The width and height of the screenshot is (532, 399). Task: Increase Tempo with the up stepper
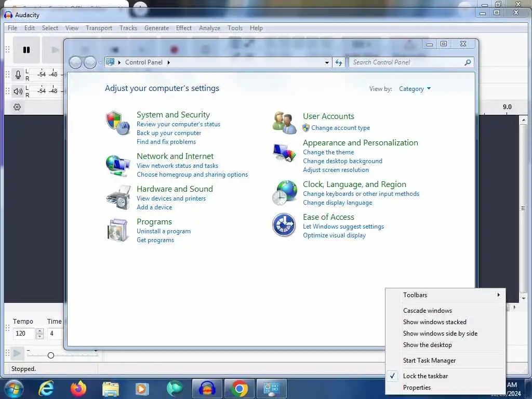pyautogui.click(x=39, y=331)
